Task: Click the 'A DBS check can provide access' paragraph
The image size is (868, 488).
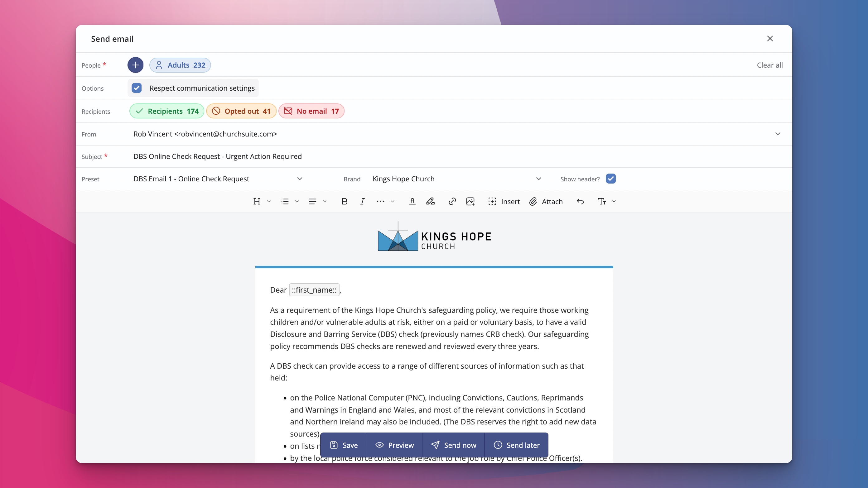Action: click(427, 372)
